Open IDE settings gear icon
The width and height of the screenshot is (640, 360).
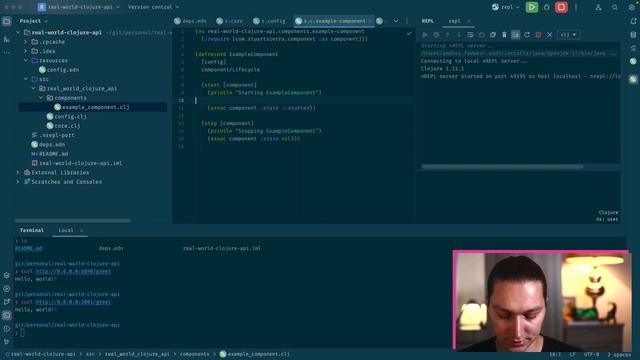632,7
